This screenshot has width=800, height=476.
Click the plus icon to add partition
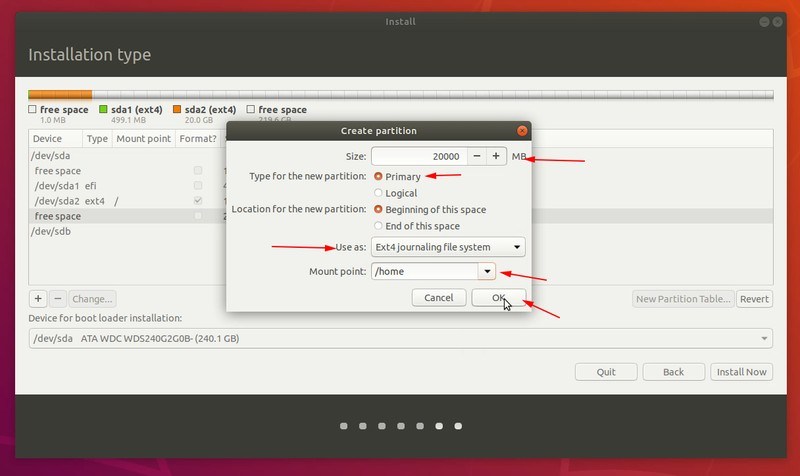[38, 298]
